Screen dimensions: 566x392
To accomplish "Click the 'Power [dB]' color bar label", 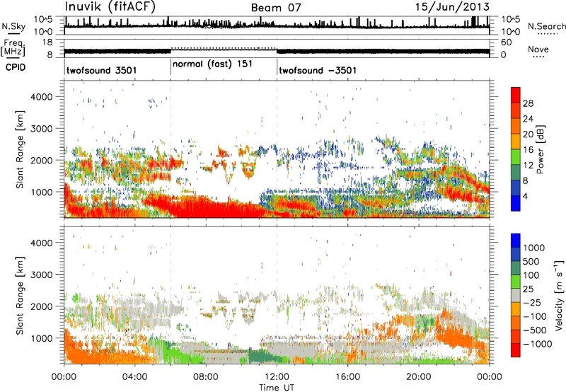I will click(540, 149).
